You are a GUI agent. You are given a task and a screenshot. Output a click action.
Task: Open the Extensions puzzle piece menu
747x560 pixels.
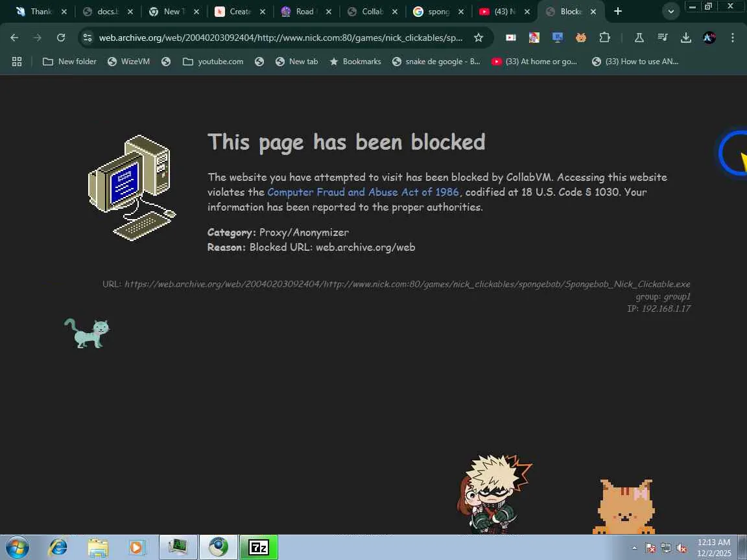click(x=604, y=38)
